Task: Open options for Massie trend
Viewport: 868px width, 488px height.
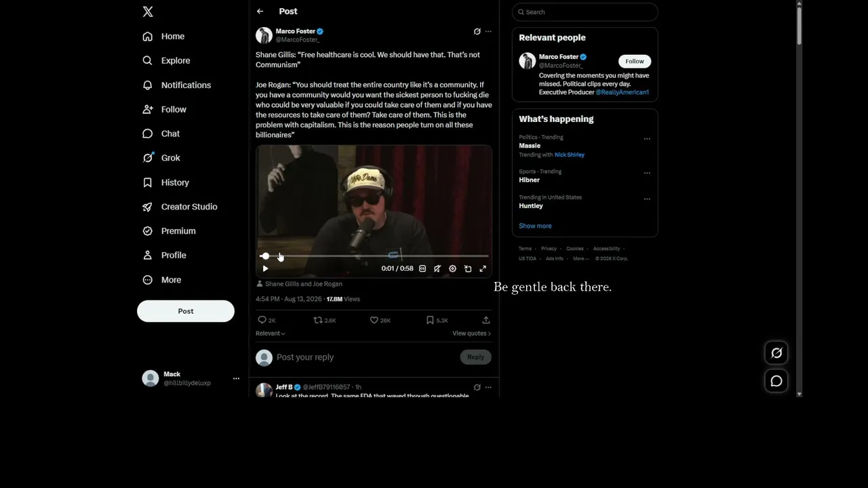Action: 647,139
